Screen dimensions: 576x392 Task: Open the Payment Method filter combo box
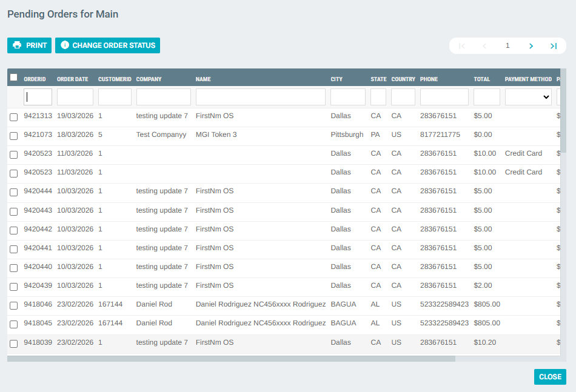point(527,97)
